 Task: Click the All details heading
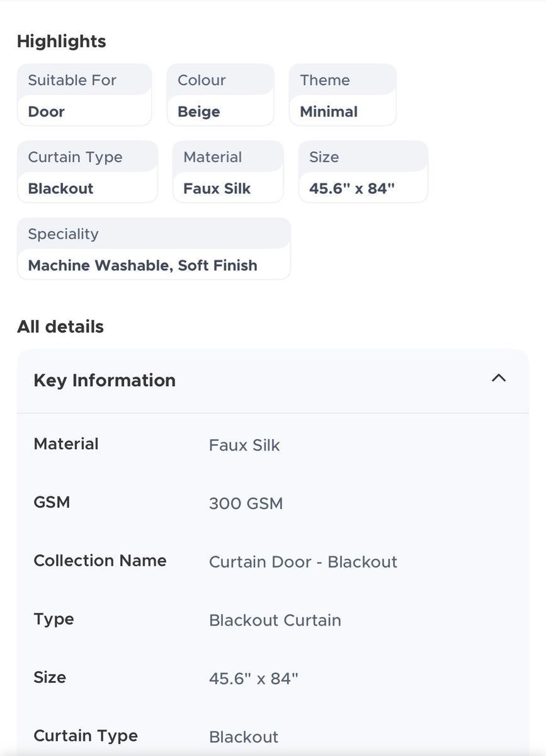click(60, 327)
